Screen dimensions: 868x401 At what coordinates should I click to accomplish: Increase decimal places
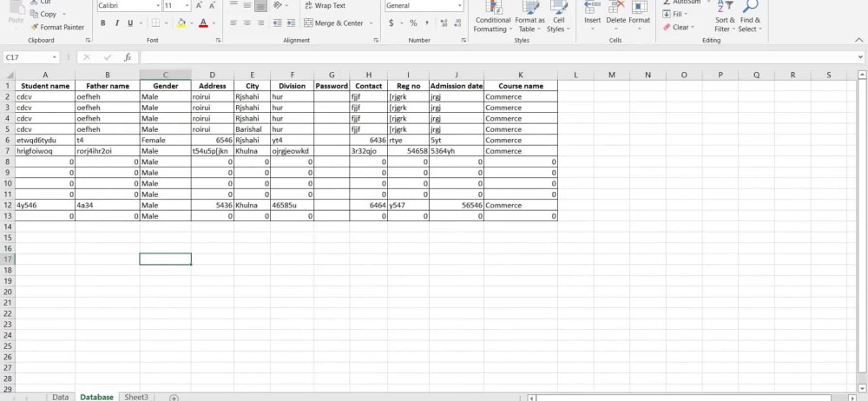click(444, 23)
